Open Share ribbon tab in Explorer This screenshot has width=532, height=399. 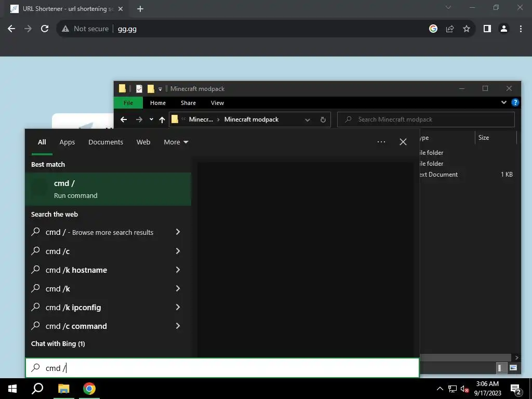[x=188, y=103]
